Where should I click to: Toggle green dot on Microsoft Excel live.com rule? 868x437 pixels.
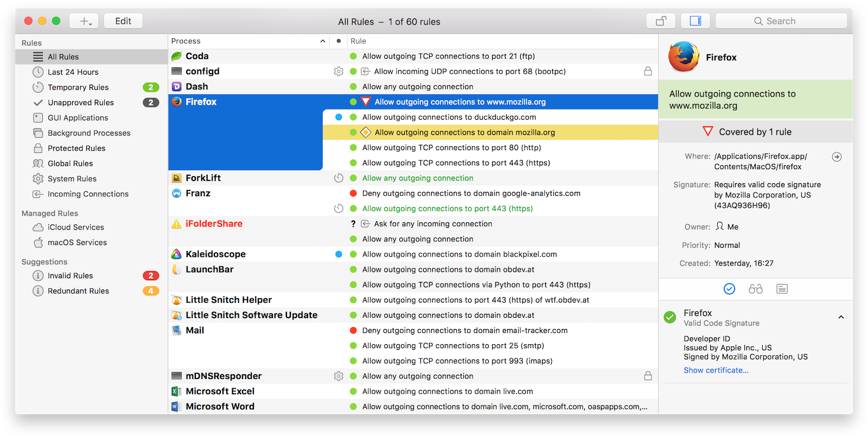353,391
